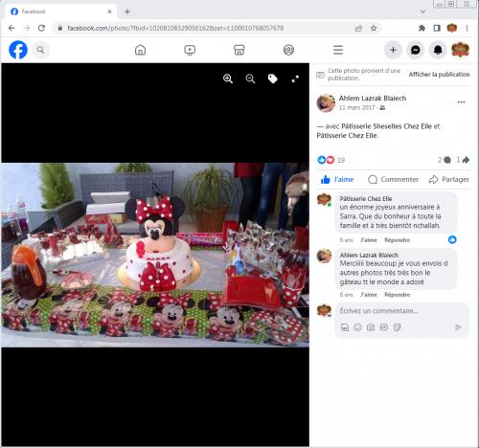Open Chrome profile avatar

[x=452, y=28]
